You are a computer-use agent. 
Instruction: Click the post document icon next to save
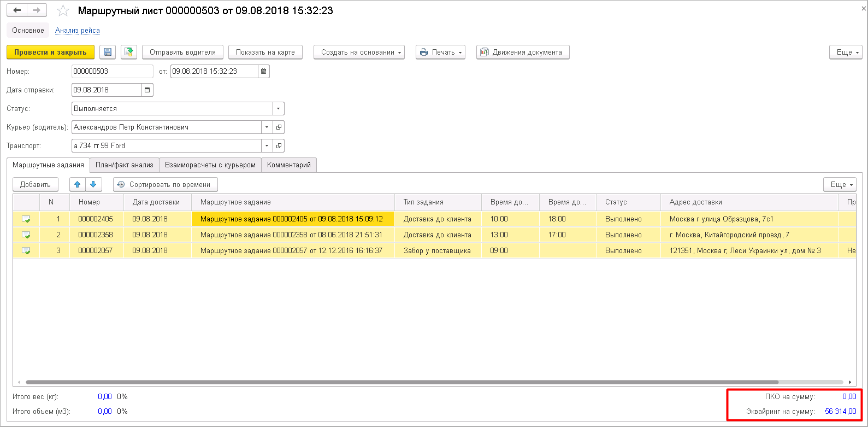coord(129,52)
